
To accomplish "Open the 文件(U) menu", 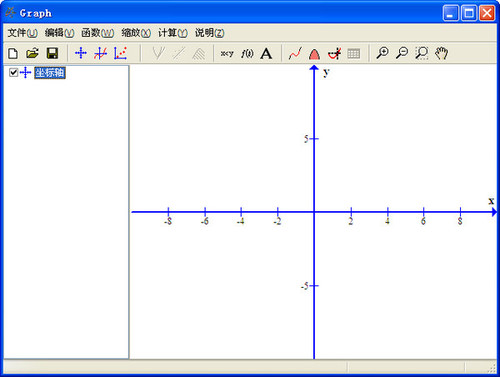I will (23, 33).
